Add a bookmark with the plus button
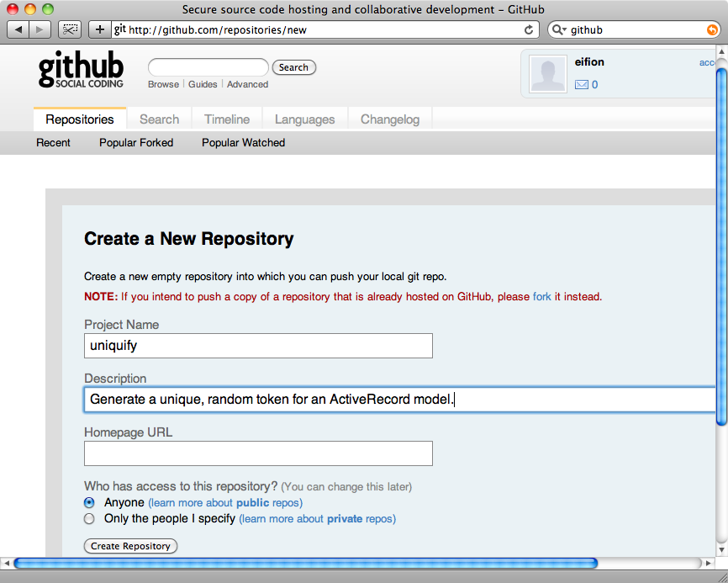 tap(99, 29)
